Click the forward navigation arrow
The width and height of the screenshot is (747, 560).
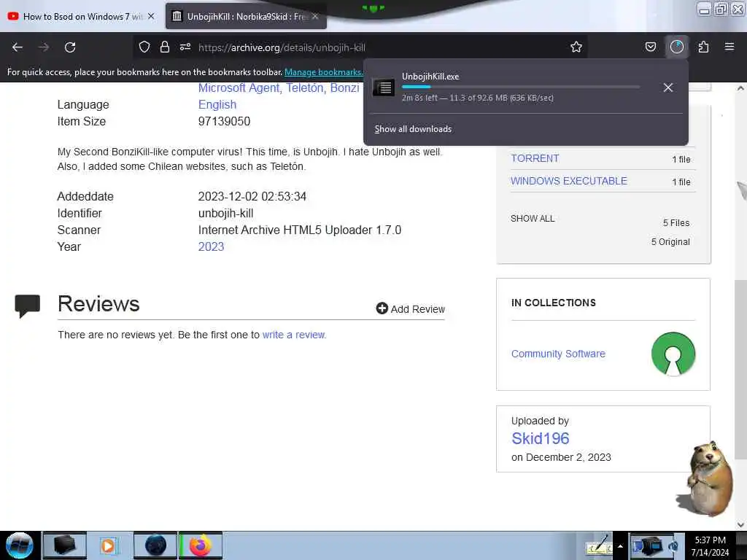43,47
